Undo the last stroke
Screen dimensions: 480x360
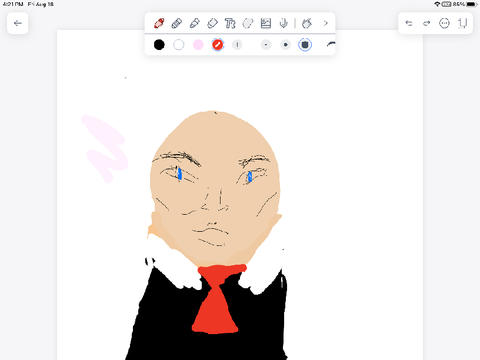point(409,23)
